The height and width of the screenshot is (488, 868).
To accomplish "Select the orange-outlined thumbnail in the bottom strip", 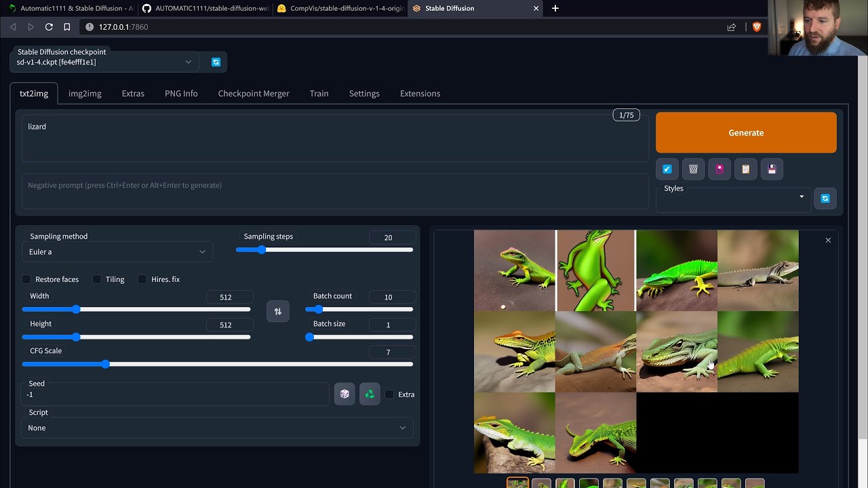I will (x=517, y=483).
